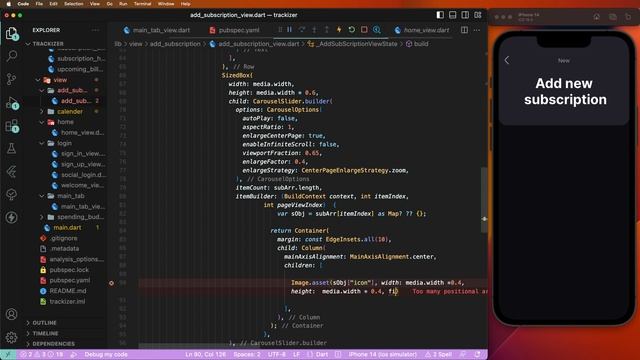Click errors and warnings count in status bar

[42, 354]
